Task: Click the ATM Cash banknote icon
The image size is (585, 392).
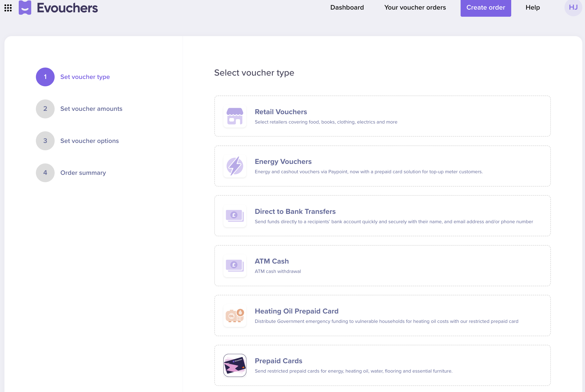Action: [x=235, y=266]
